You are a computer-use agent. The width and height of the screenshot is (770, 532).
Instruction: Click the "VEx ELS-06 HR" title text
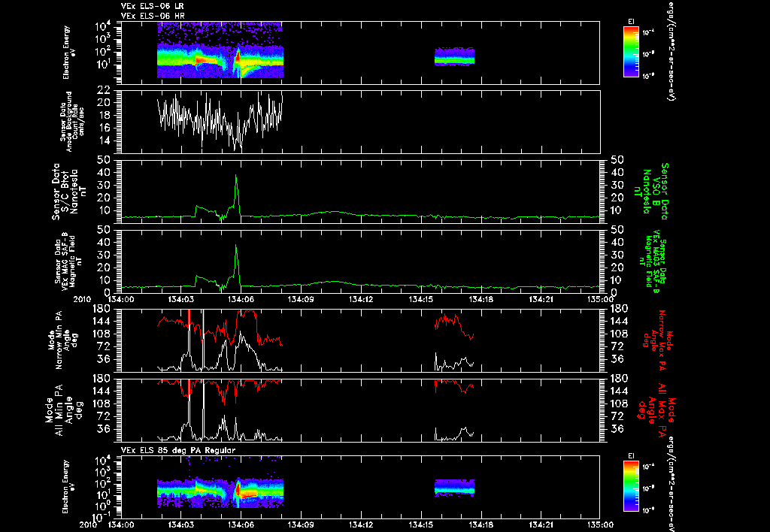pyautogui.click(x=153, y=16)
